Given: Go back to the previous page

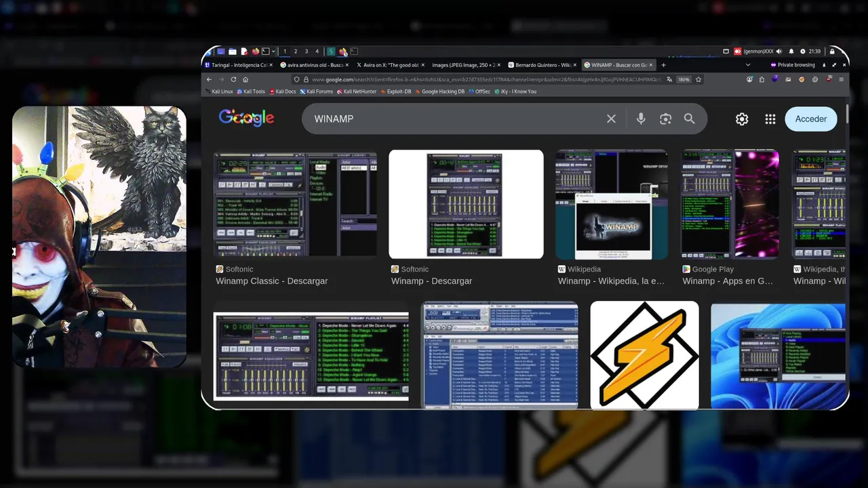Looking at the screenshot, I should 209,79.
